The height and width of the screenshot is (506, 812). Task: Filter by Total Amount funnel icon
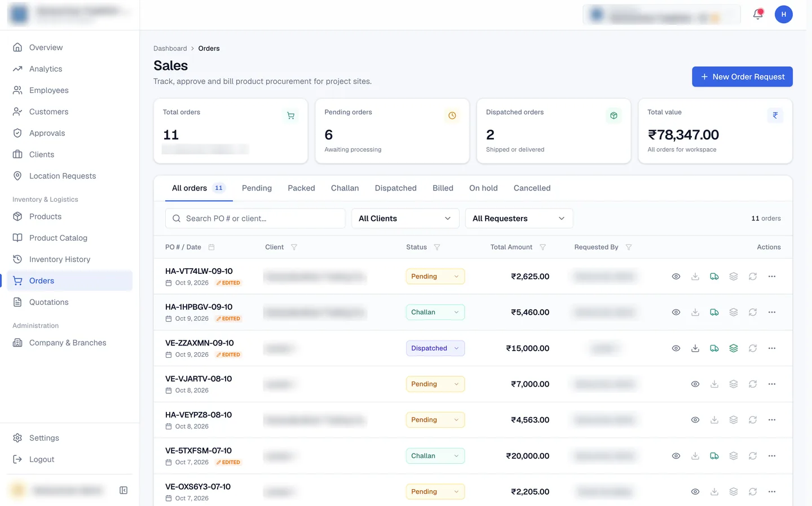click(x=542, y=247)
